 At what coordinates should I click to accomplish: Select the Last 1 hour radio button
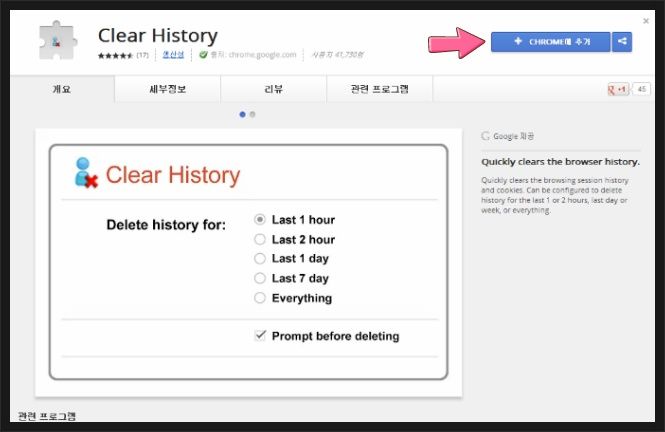coord(260,220)
